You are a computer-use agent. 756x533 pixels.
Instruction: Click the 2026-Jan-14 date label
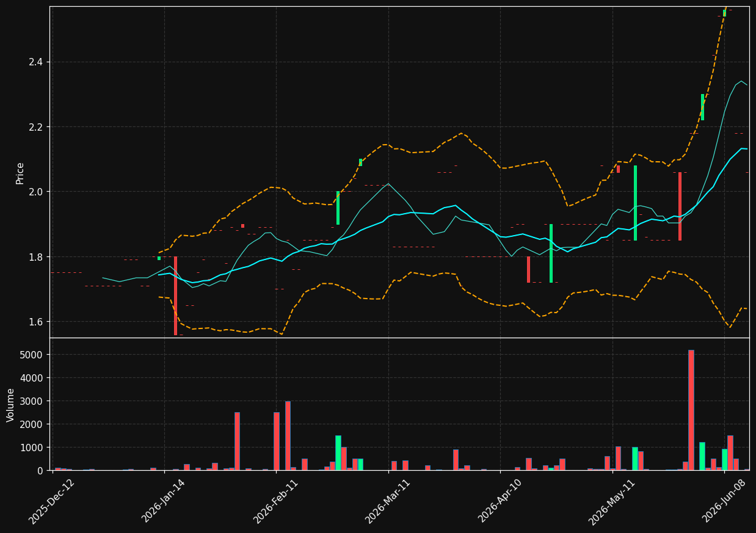coord(163,501)
